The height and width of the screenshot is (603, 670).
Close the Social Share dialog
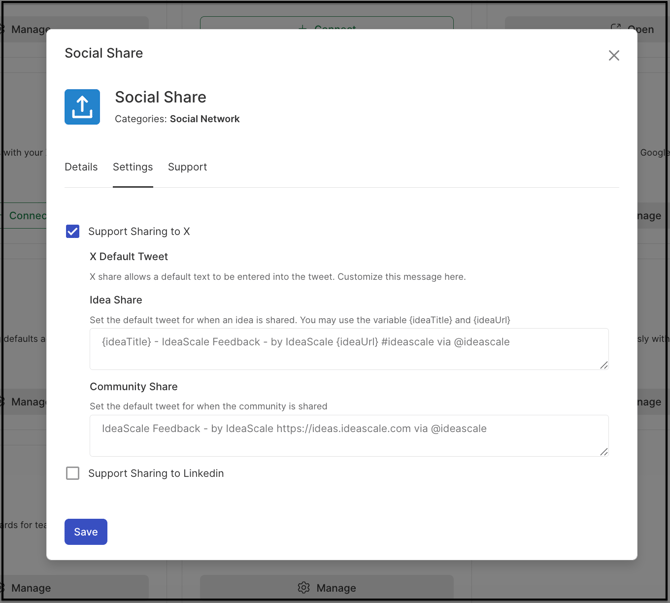click(614, 56)
